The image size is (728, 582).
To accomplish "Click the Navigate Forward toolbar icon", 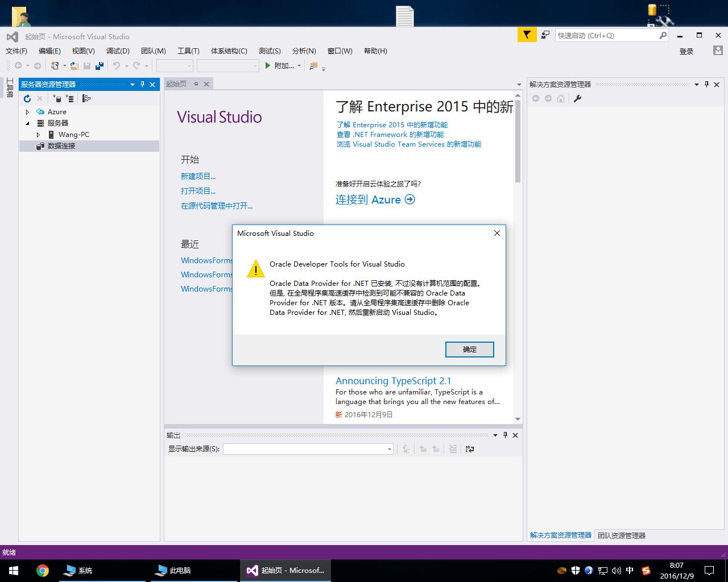I will (x=38, y=66).
